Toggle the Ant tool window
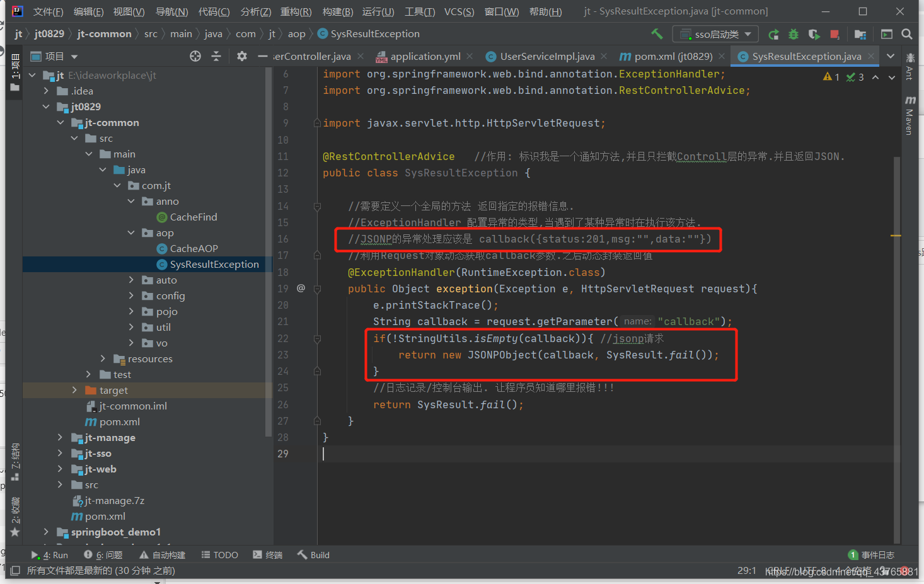 point(910,67)
